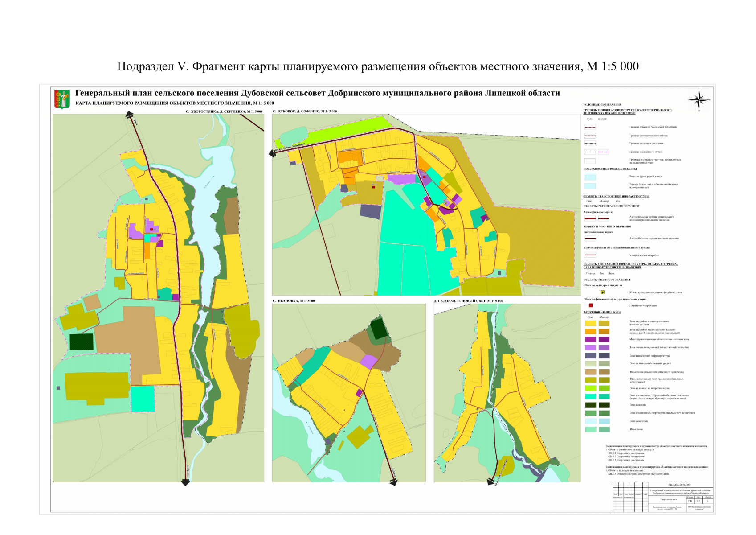Click the road arrow at bottom of Sadovaya map
Image resolution: width=756 pixels, height=535 pixels.
(490, 481)
